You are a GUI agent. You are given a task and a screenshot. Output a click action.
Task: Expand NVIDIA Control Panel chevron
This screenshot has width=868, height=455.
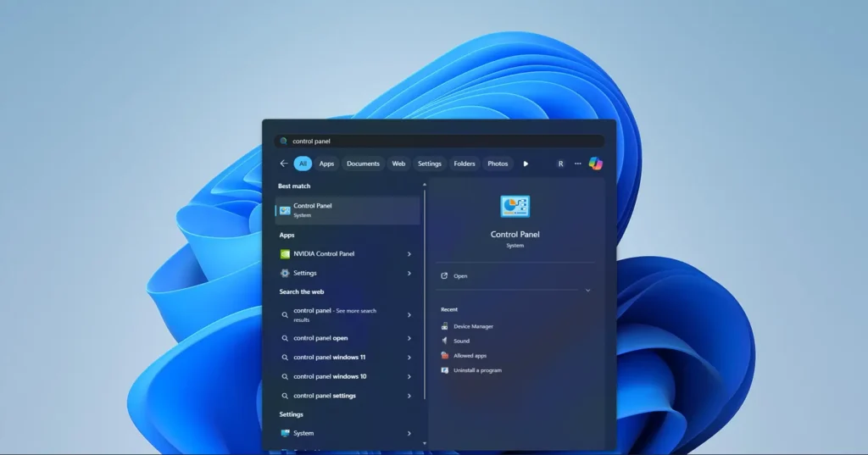pos(409,254)
